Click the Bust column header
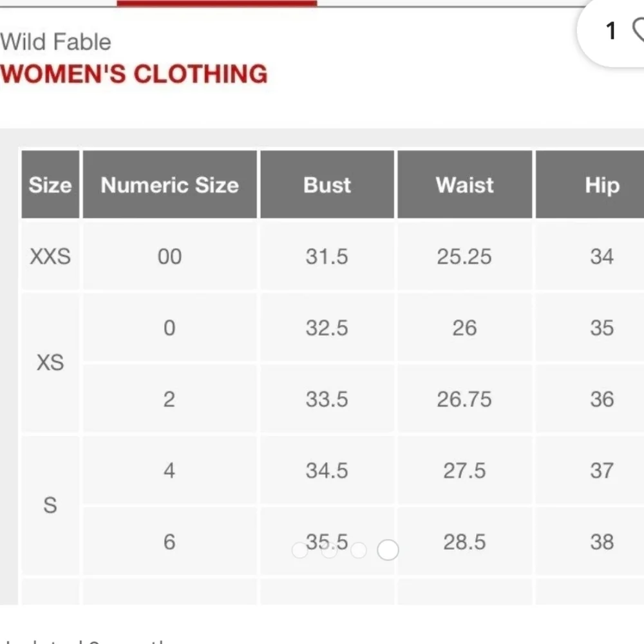Screen dimensions: 644x644 tap(327, 184)
